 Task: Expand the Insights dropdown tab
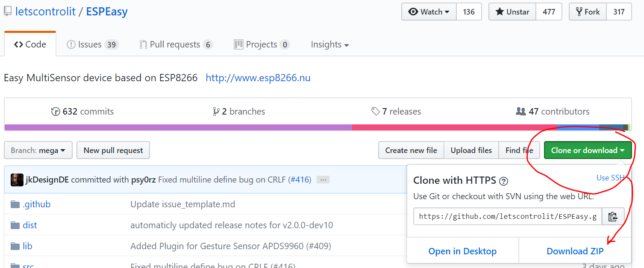[330, 44]
